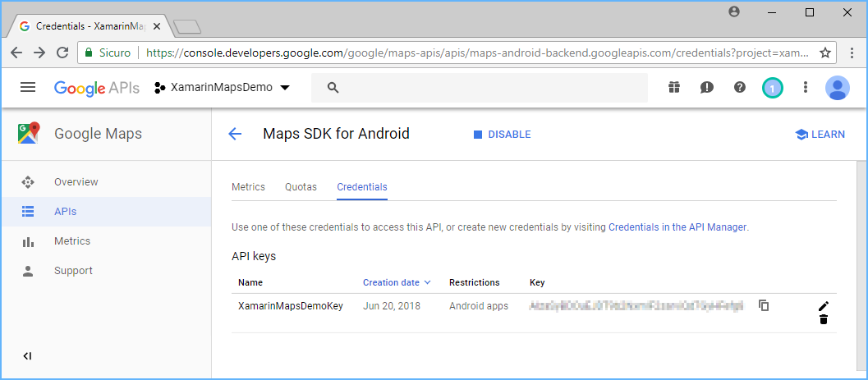Screen dimensions: 868x380
Task: Click the Restrictions column header
Action: [x=474, y=282]
